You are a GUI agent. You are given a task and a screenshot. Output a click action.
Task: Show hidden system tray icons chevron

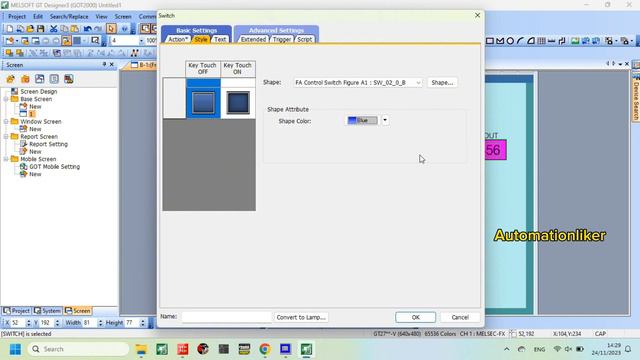tap(507, 349)
